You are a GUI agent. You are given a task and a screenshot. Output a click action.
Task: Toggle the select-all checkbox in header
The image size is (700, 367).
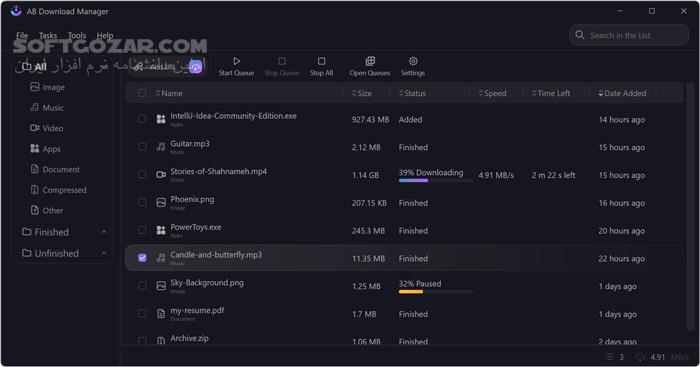pos(142,93)
